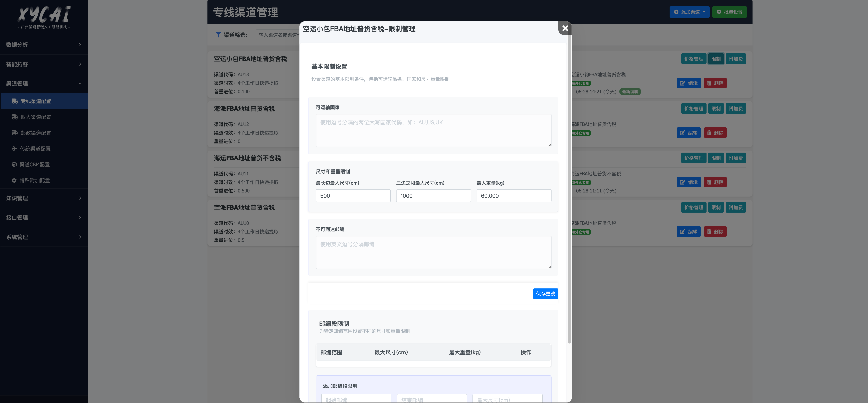Focus the 不可到达邮编 text area

[x=433, y=252]
